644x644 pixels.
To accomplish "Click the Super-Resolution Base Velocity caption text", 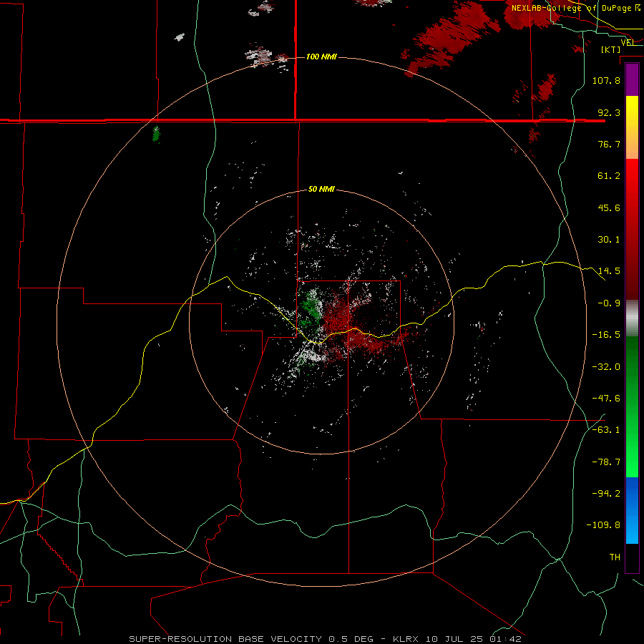I will (326, 639).
